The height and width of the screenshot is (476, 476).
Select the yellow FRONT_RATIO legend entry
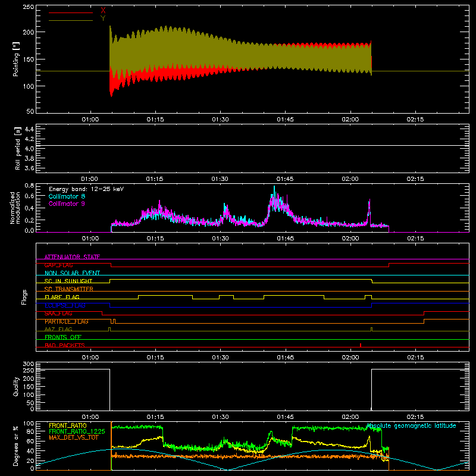[68, 425]
